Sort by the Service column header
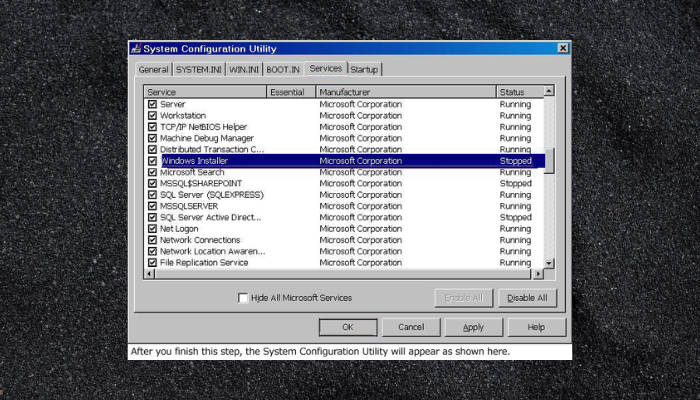 205,92
